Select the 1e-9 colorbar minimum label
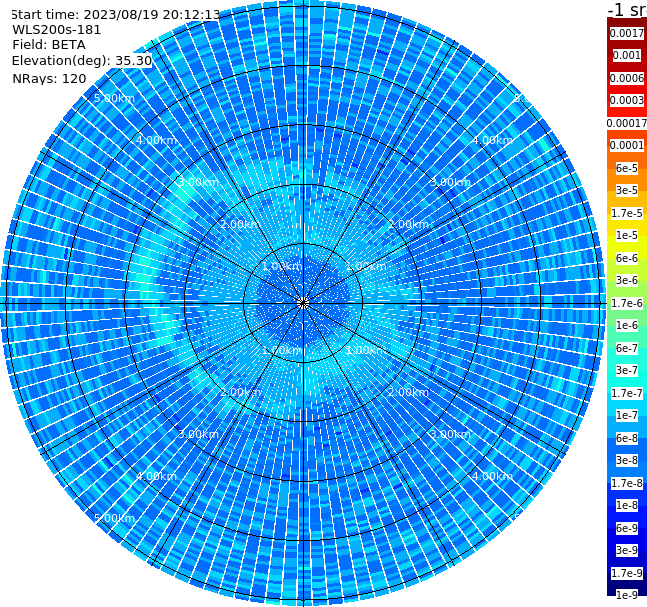 (627, 595)
